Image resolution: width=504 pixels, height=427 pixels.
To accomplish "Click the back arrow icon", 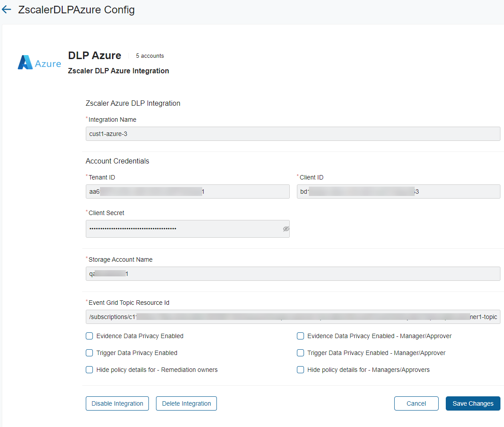I will click(x=7, y=9).
